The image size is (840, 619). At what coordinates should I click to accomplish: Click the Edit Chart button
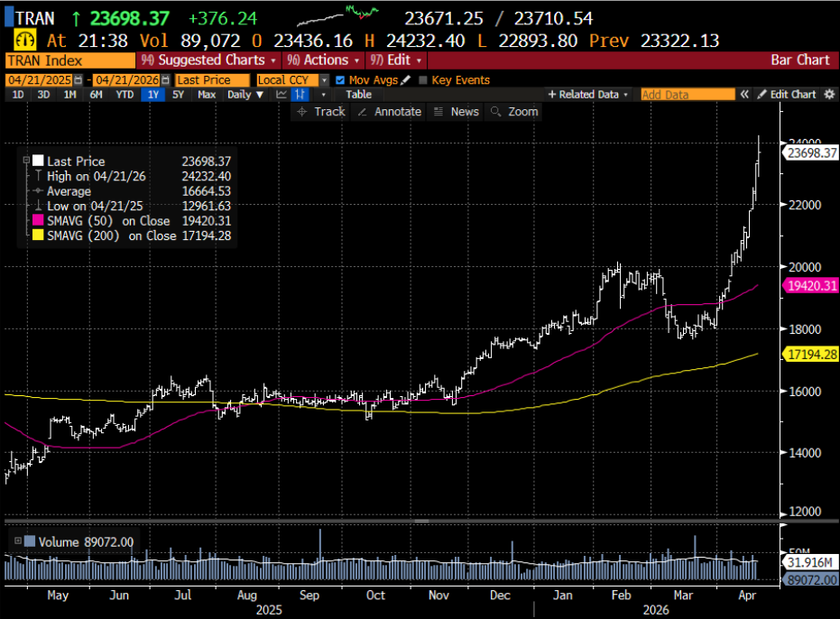tap(786, 94)
